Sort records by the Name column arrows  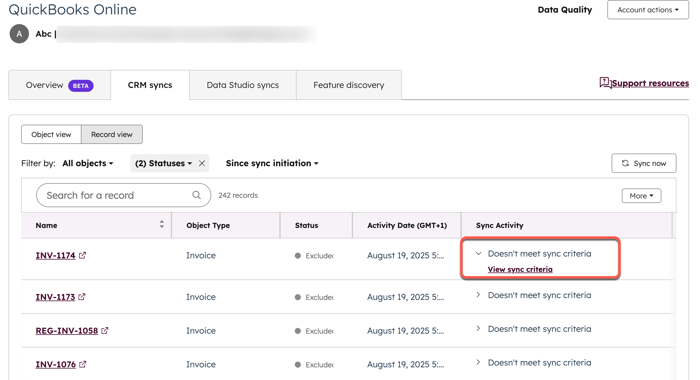click(162, 224)
